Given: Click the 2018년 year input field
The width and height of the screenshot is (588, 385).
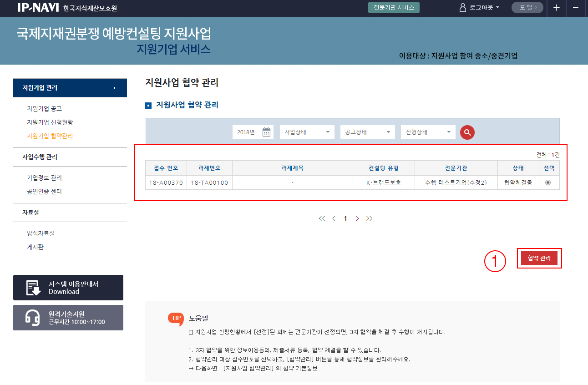Looking at the screenshot, I should (247, 132).
